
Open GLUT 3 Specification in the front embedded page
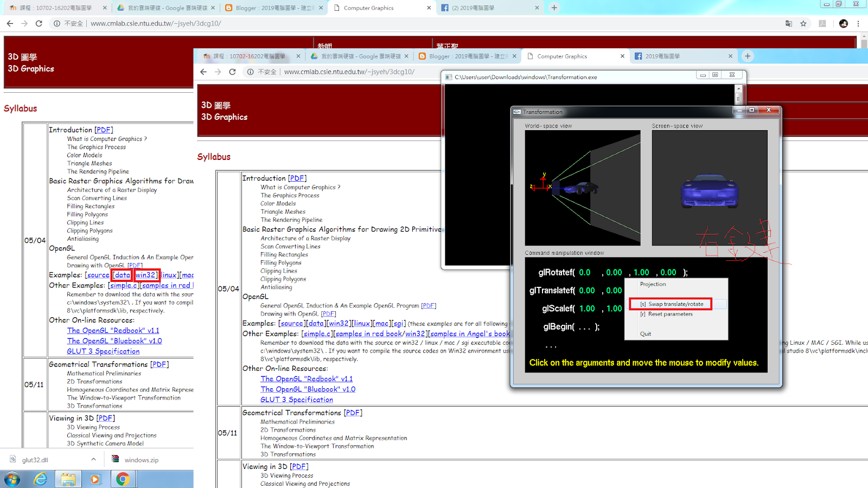pyautogui.click(x=297, y=400)
